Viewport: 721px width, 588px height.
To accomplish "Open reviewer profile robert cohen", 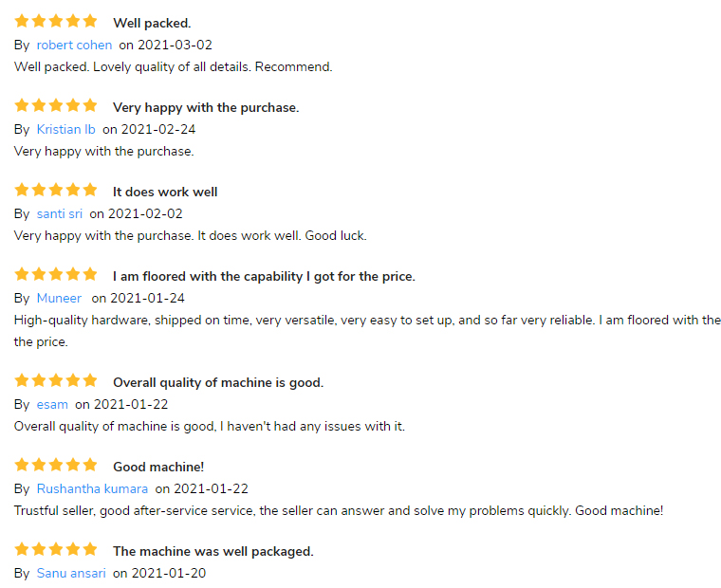I will coord(74,45).
